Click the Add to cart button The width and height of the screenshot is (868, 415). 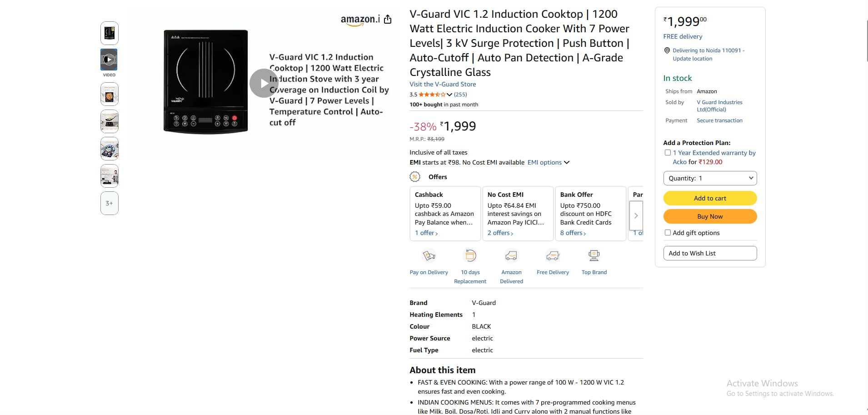pyautogui.click(x=710, y=198)
